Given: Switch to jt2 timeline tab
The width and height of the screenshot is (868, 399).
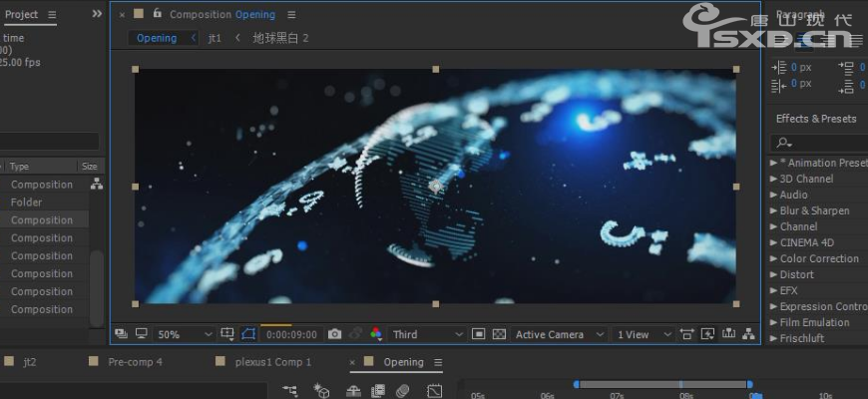Looking at the screenshot, I should coord(29,362).
